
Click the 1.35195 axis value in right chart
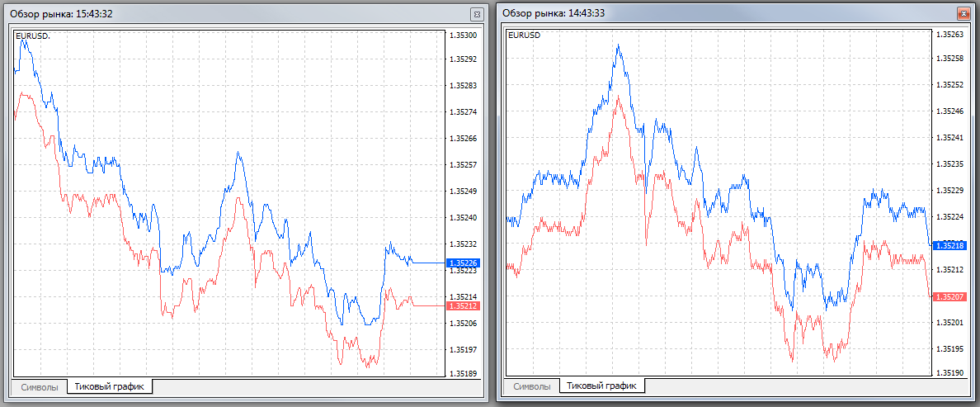coord(949,349)
